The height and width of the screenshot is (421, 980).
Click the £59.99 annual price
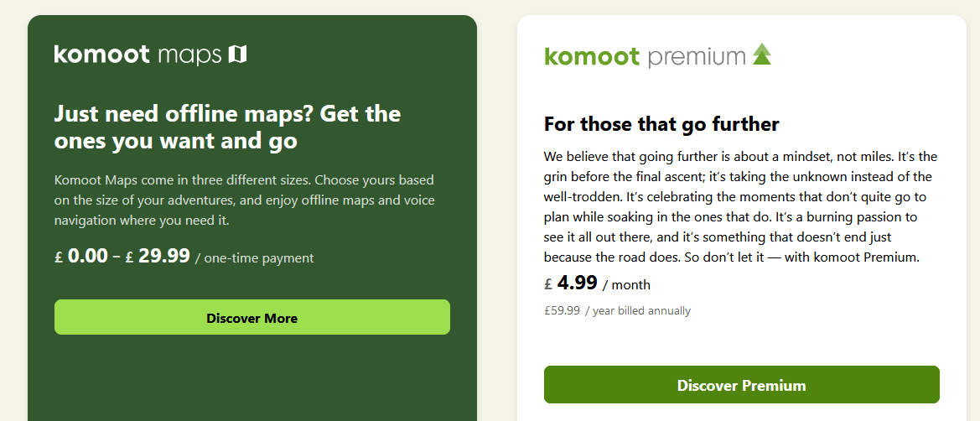(x=562, y=311)
